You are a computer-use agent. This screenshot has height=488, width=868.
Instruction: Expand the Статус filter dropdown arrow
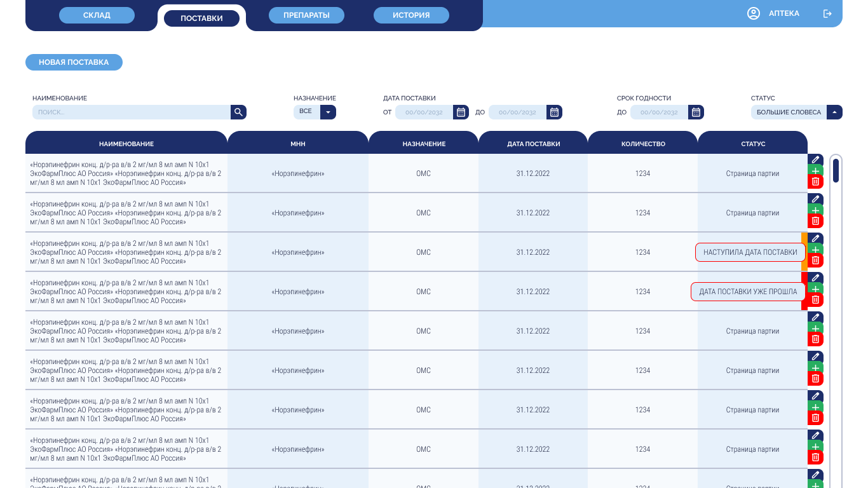pyautogui.click(x=834, y=112)
